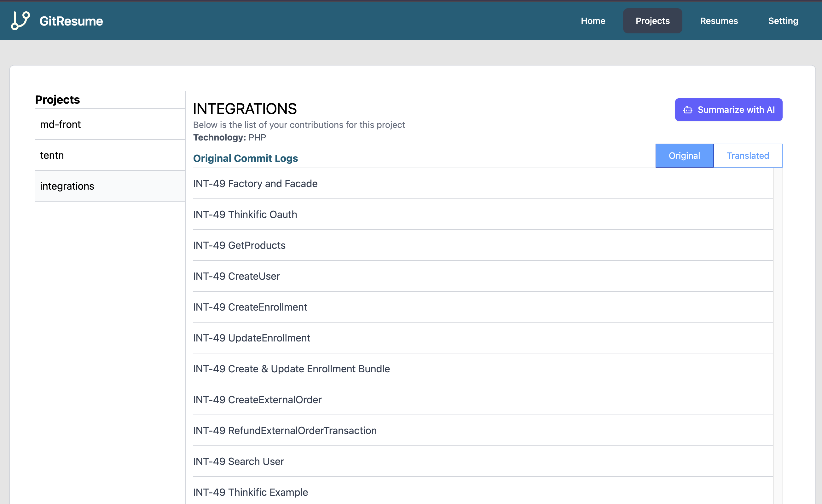Screen dimensions: 822x504
Task: Click the Summarize with AI button
Action: pos(729,109)
